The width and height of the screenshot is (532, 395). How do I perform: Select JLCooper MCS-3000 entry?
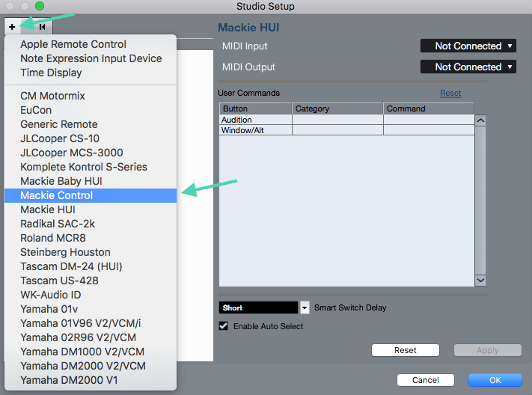(x=91, y=153)
